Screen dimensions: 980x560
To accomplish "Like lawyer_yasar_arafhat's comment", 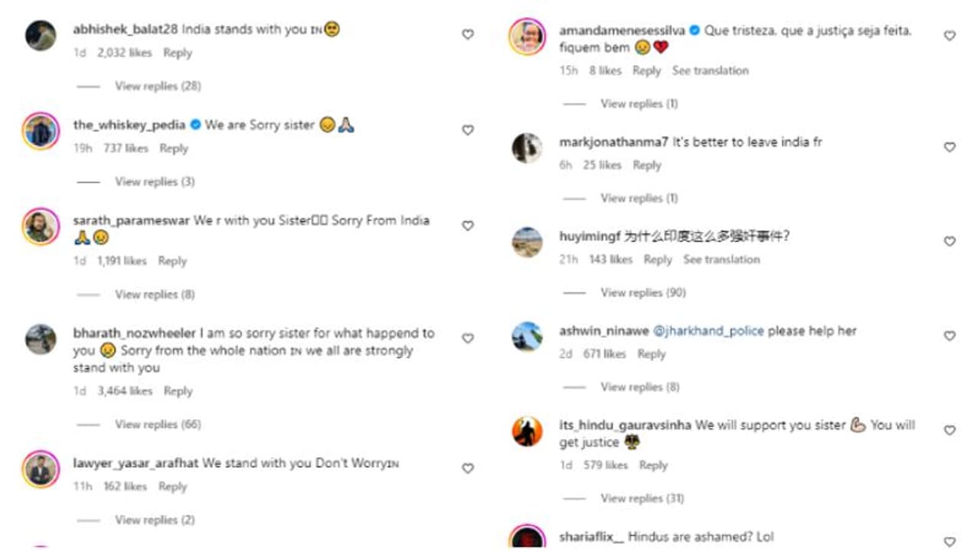I will [x=468, y=468].
